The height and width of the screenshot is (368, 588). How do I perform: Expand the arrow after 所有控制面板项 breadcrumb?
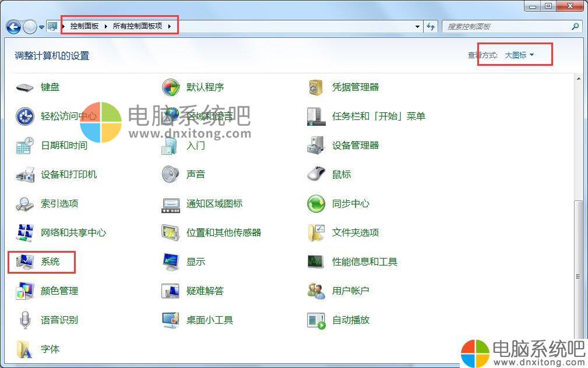pyautogui.click(x=170, y=26)
